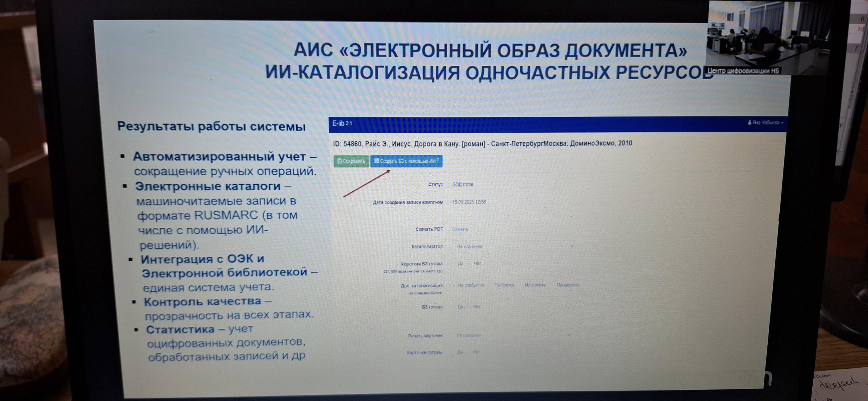Click the E-lib 2.1 brand link
Screen dimensions: 868x401
(x=342, y=123)
